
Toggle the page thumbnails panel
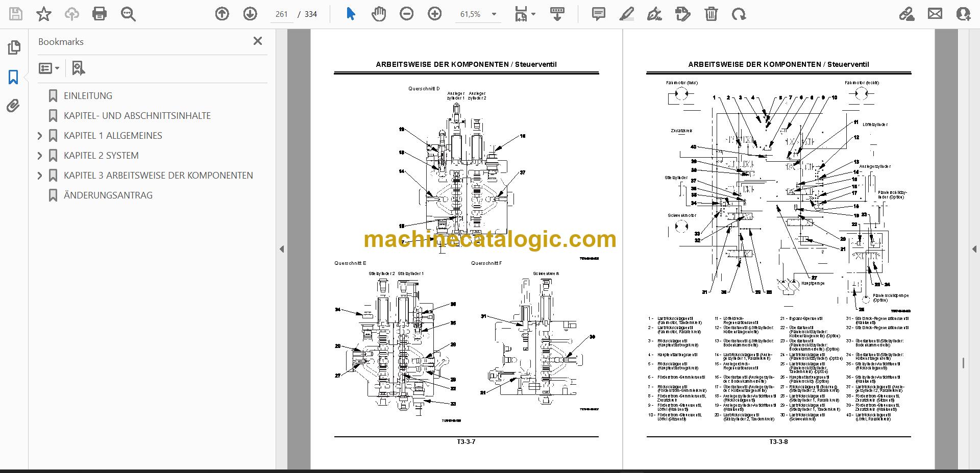(14, 47)
